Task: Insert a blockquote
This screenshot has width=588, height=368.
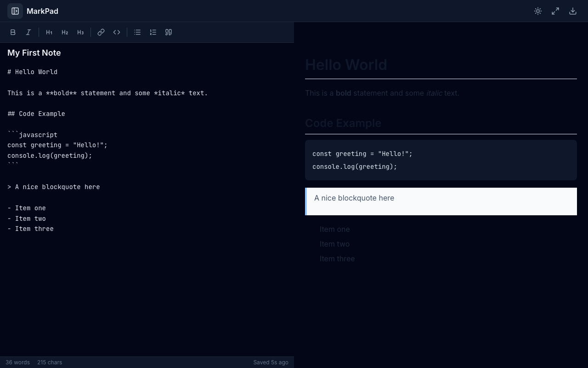Action: pos(169,32)
